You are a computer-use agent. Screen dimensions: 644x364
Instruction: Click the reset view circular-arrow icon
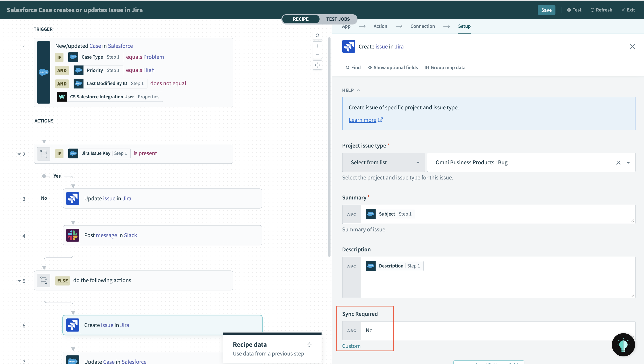click(x=317, y=35)
